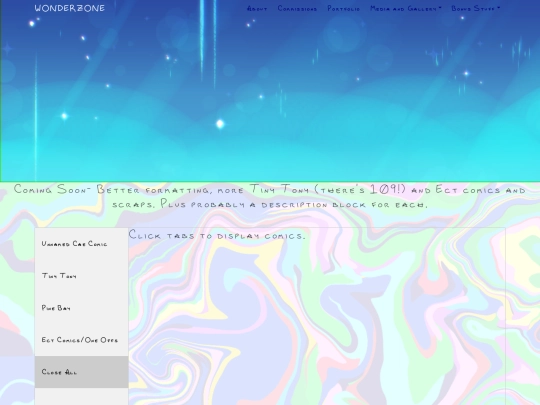Select the Tiny Tony tab

(x=82, y=276)
